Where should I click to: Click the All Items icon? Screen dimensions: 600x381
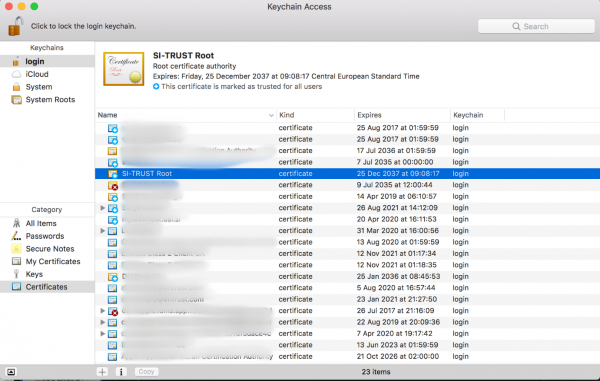pyautogui.click(x=16, y=223)
